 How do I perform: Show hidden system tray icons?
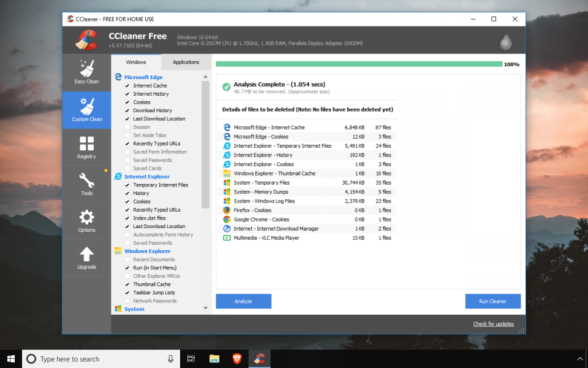click(581, 359)
